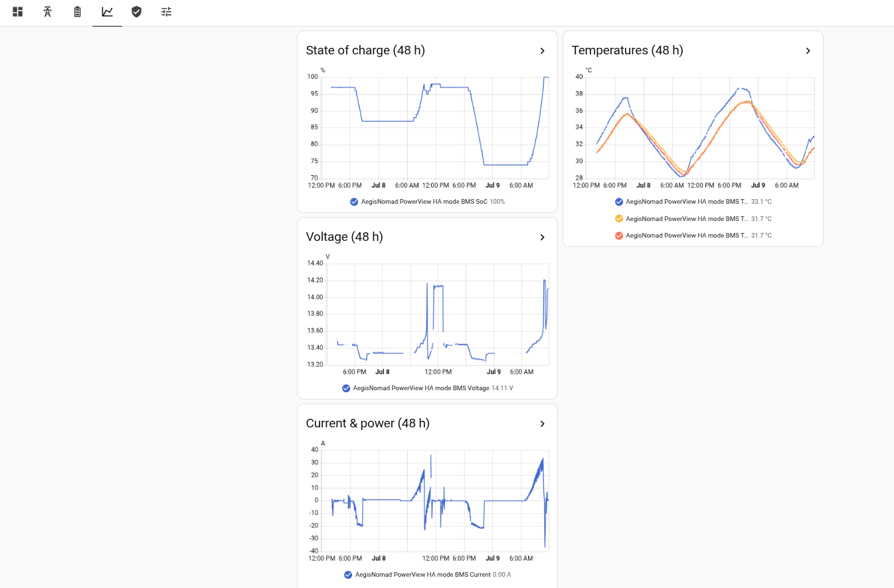Expand Current & power card chevron
The height and width of the screenshot is (588, 894).
click(x=542, y=423)
